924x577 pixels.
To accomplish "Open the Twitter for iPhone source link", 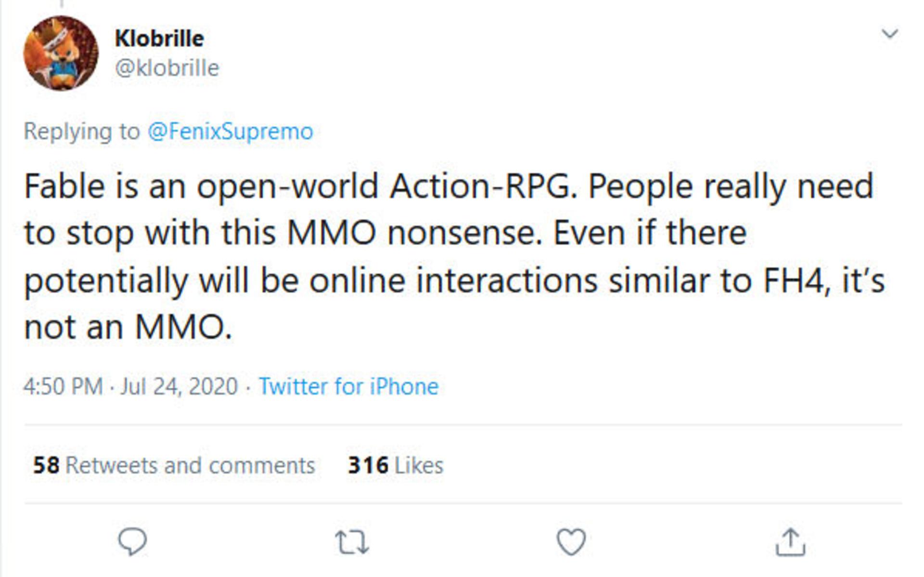I will point(349,386).
